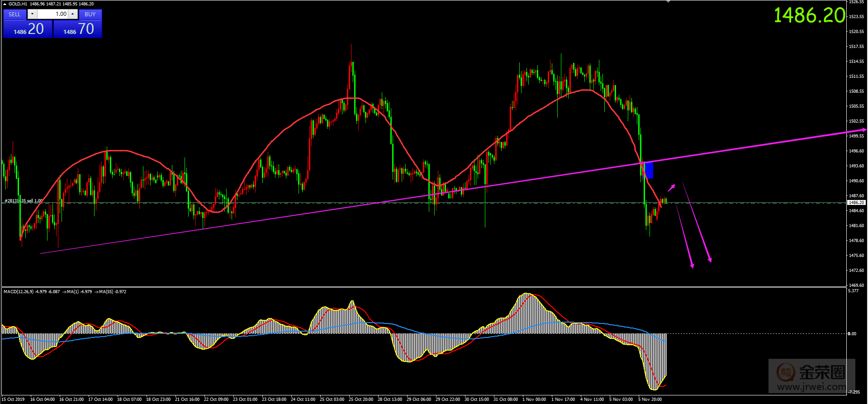Click the 1486.20 current price label on axis

pos(856,203)
